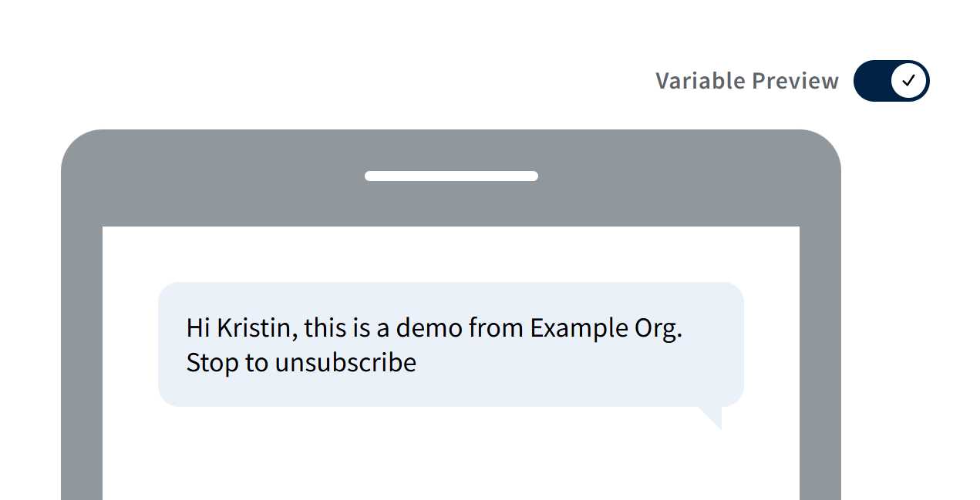Click the second line of the preview message
This screenshot has width=980, height=500.
pos(301,362)
